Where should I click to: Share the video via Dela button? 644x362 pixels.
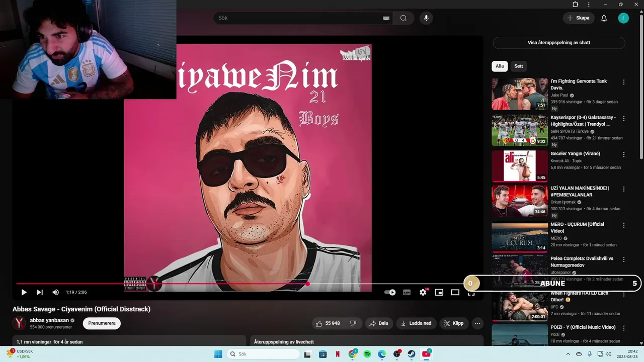click(x=379, y=323)
